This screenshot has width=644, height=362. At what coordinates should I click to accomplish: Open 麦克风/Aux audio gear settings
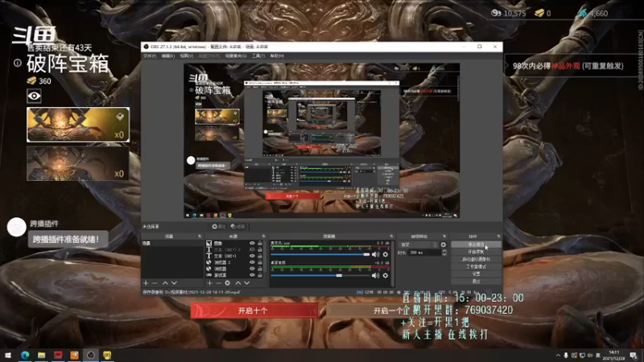point(386,254)
